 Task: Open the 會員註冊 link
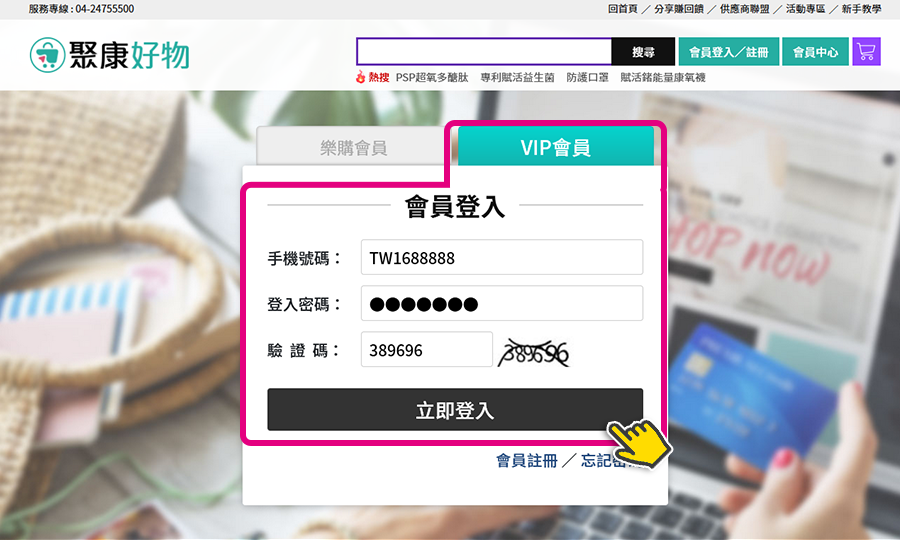(x=526, y=460)
